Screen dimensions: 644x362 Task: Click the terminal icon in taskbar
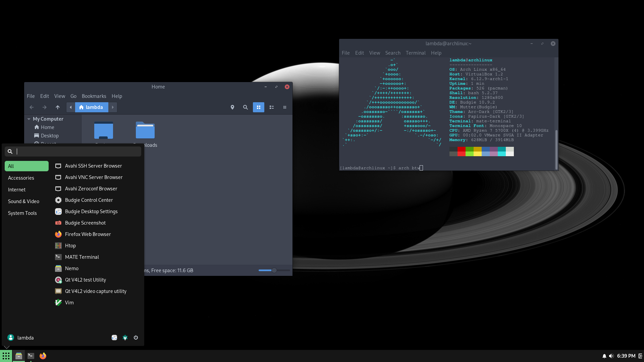pyautogui.click(x=31, y=356)
